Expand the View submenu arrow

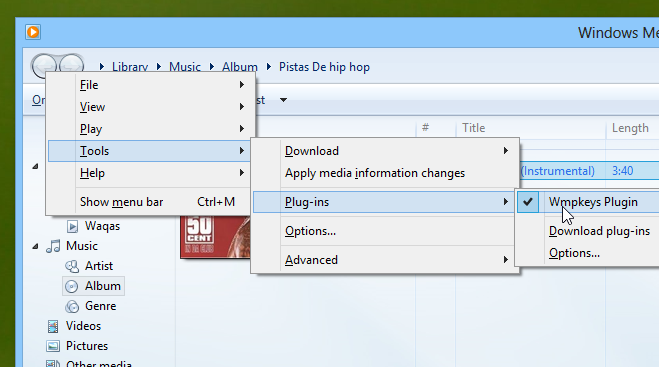[x=242, y=107]
